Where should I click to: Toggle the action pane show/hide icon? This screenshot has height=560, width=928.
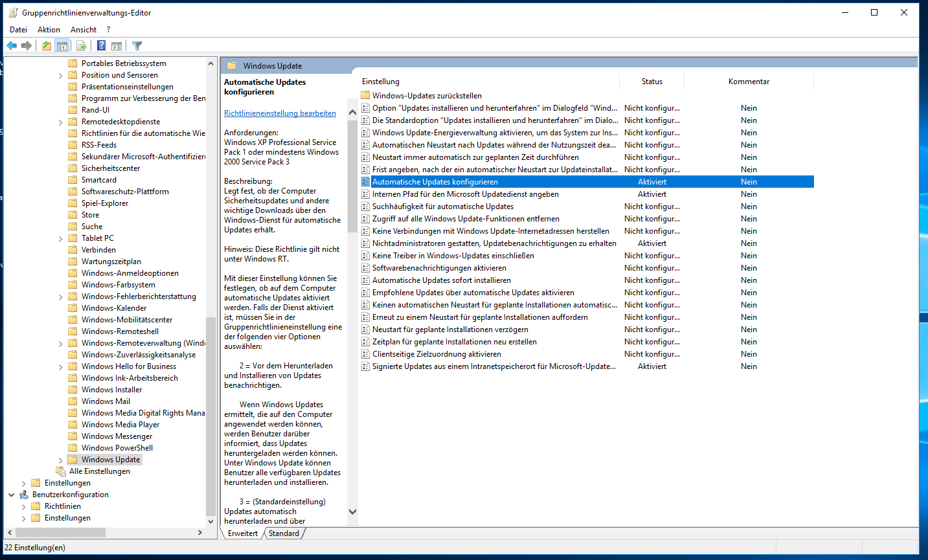pyautogui.click(x=117, y=46)
